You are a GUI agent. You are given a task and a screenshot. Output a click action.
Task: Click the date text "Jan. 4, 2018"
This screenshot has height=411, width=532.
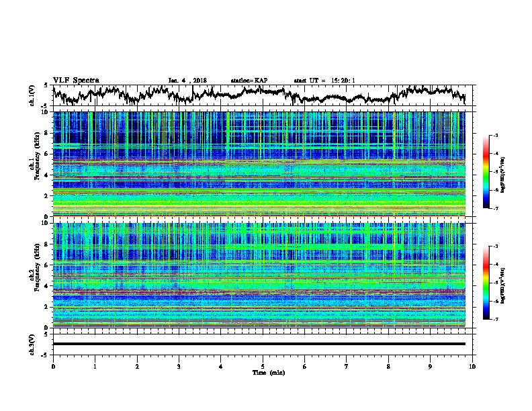(x=187, y=81)
